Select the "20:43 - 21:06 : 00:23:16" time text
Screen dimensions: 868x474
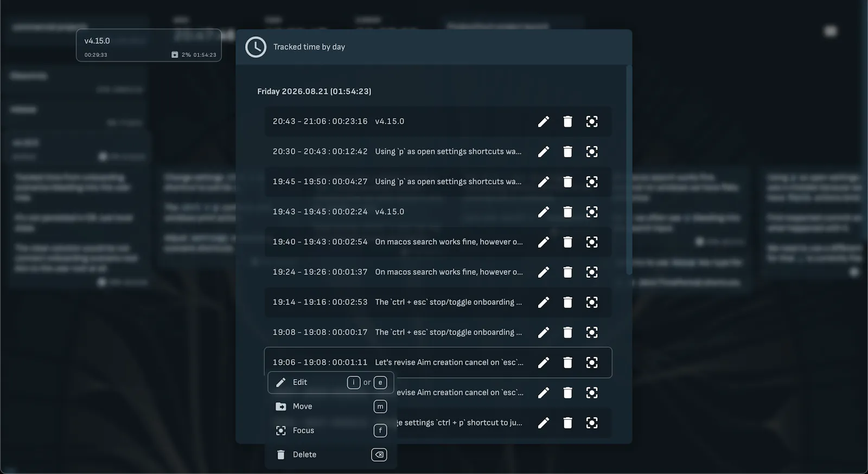320,121
